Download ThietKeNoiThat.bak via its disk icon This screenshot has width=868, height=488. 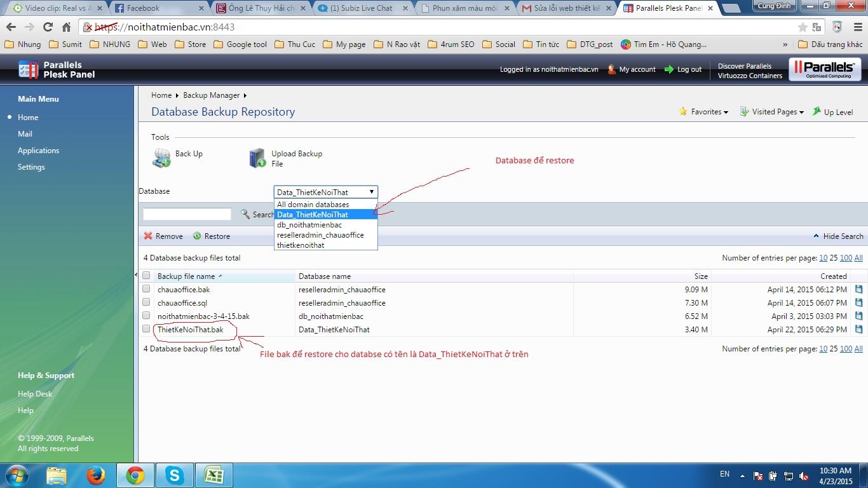859,329
